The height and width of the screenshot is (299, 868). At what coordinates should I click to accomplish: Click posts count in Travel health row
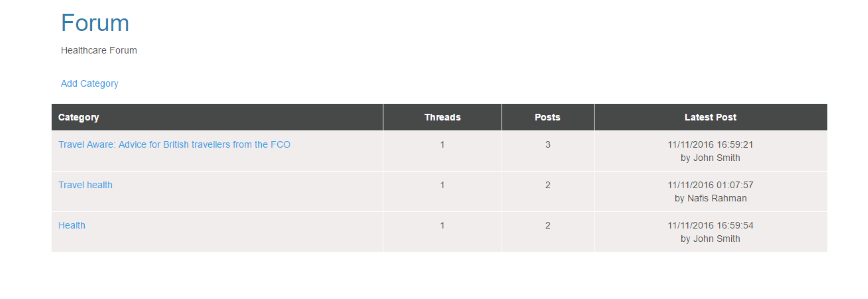548,185
